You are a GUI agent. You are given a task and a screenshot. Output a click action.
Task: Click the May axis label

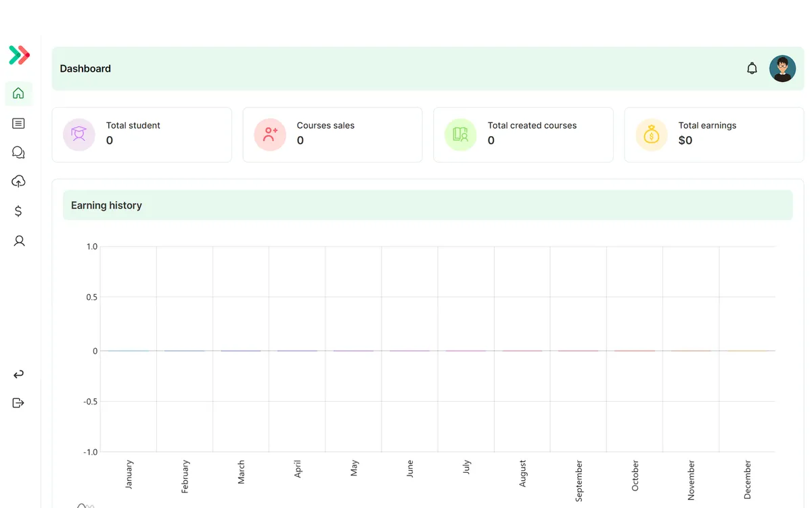pos(354,468)
